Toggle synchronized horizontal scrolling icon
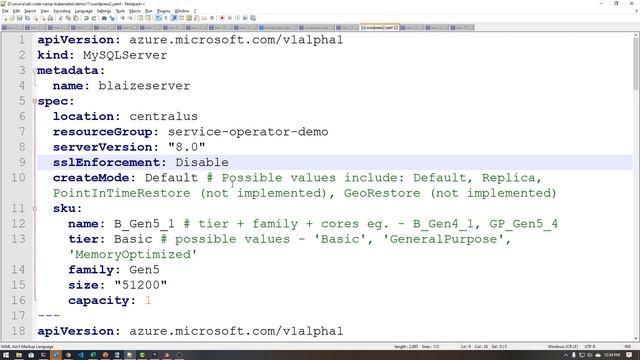The width and height of the screenshot is (640, 360). (147, 18)
